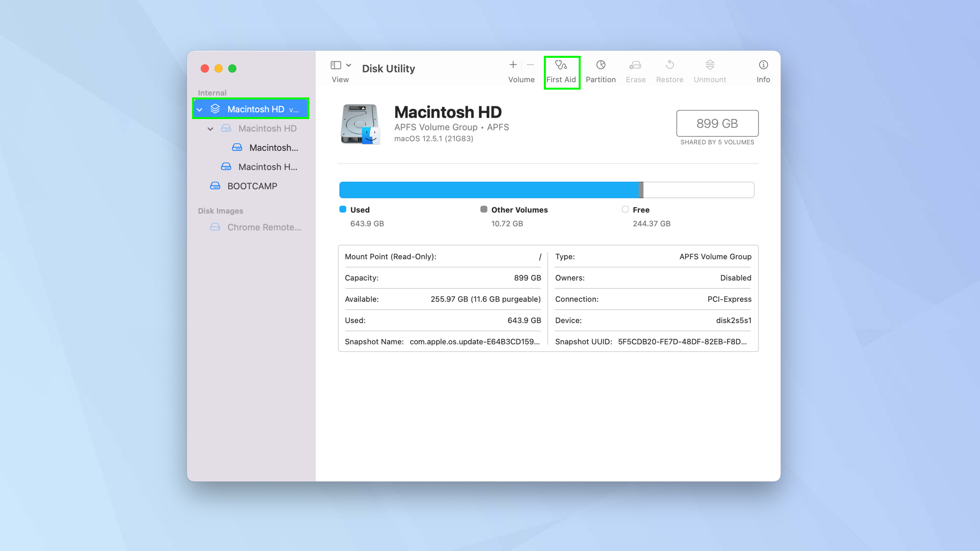Click the Disk Utility window title
980x551 pixels.
click(x=388, y=69)
